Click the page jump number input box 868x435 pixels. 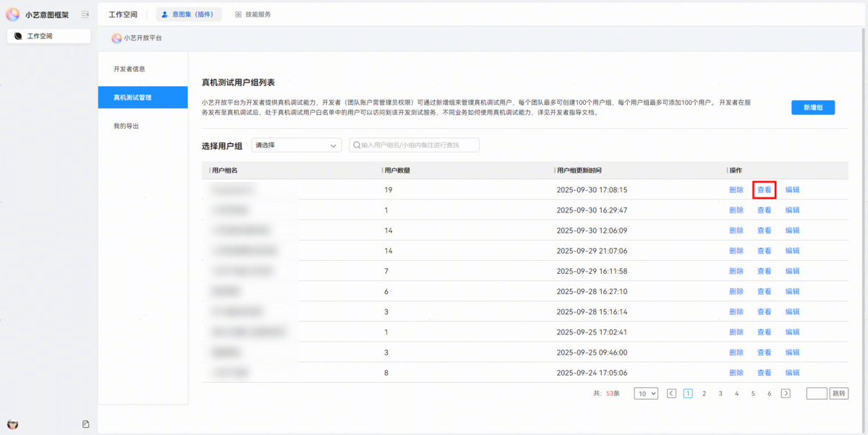click(x=816, y=394)
